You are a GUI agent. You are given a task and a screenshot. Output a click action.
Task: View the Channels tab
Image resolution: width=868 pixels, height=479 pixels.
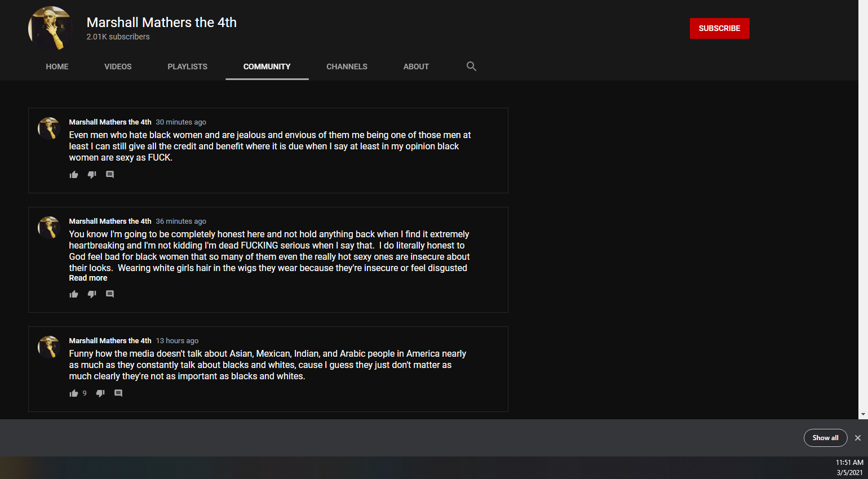pyautogui.click(x=347, y=66)
